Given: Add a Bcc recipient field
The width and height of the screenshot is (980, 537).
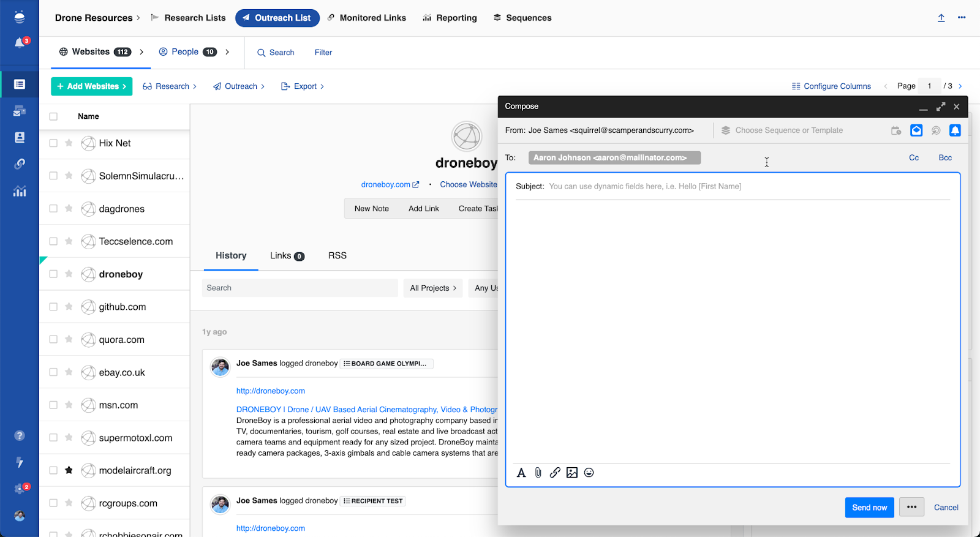Looking at the screenshot, I should click(945, 158).
